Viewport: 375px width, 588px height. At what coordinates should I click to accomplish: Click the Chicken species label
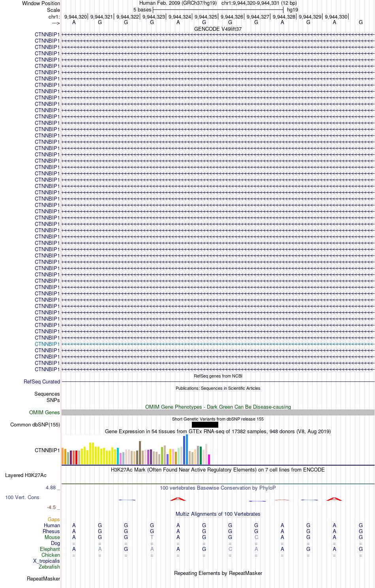(x=51, y=555)
